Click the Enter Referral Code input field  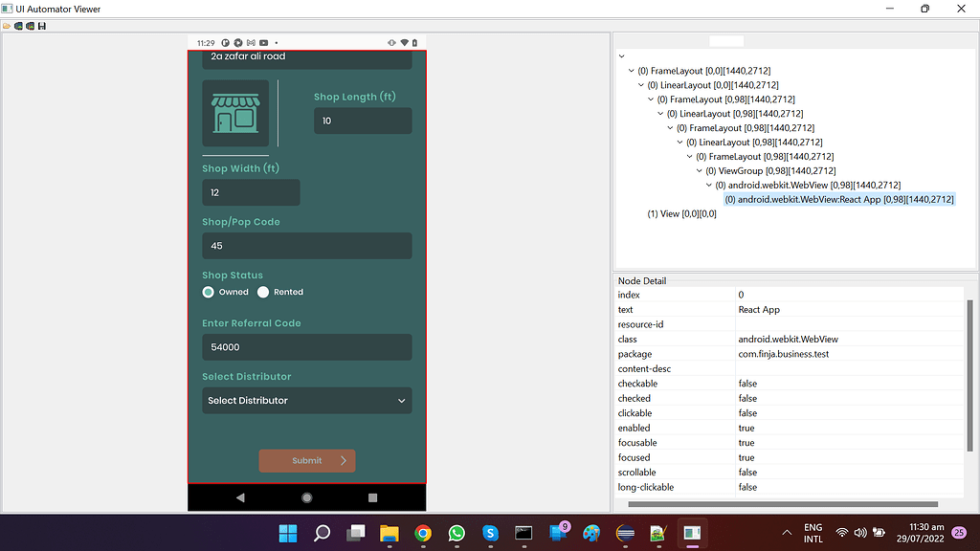[x=306, y=346]
